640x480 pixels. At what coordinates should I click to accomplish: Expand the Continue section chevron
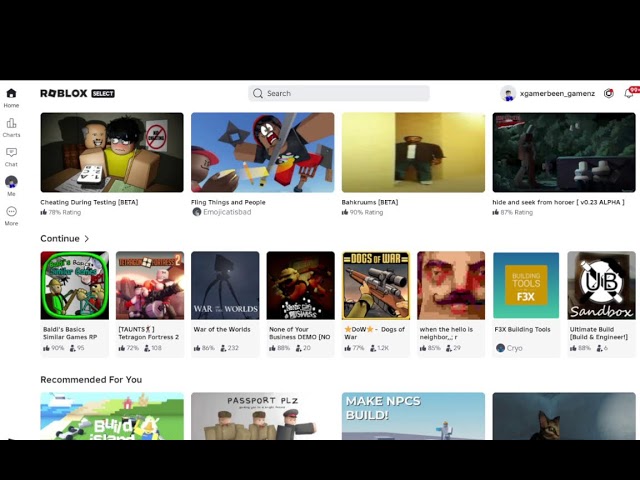pos(87,238)
